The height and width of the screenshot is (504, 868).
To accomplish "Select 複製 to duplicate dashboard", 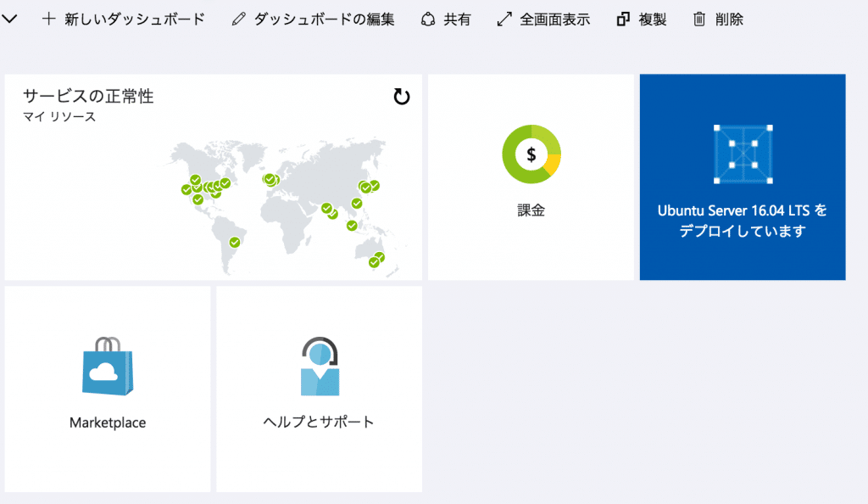I will click(x=653, y=20).
